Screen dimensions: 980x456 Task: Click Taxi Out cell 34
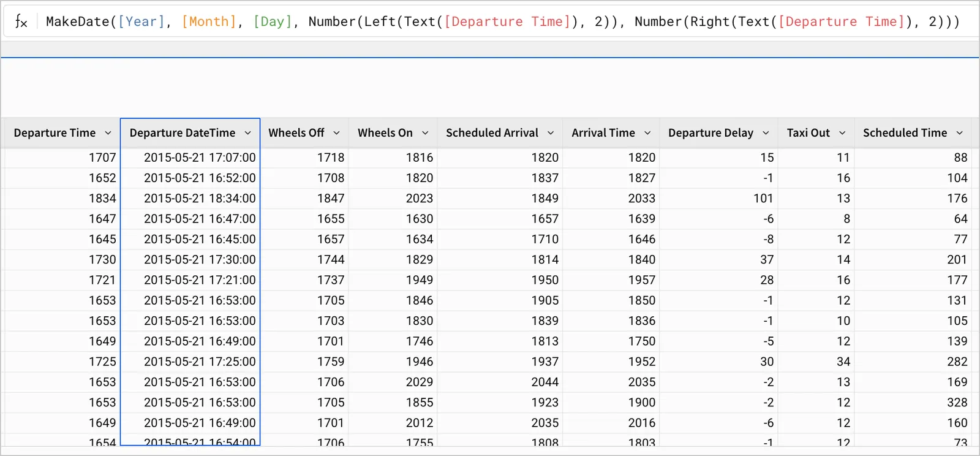click(x=816, y=362)
